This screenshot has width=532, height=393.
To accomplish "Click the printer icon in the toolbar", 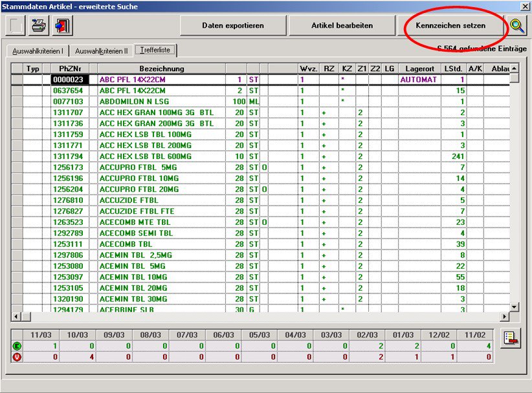I will coord(39,26).
